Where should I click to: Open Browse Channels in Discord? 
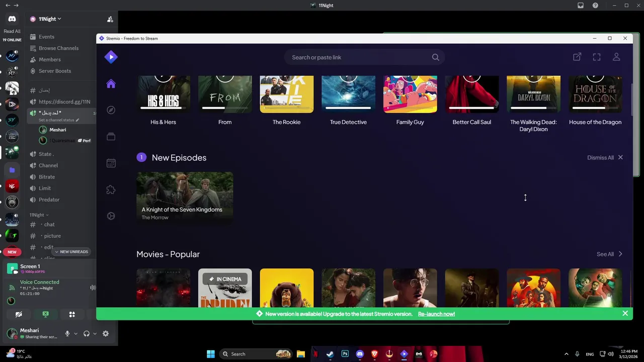click(58, 48)
